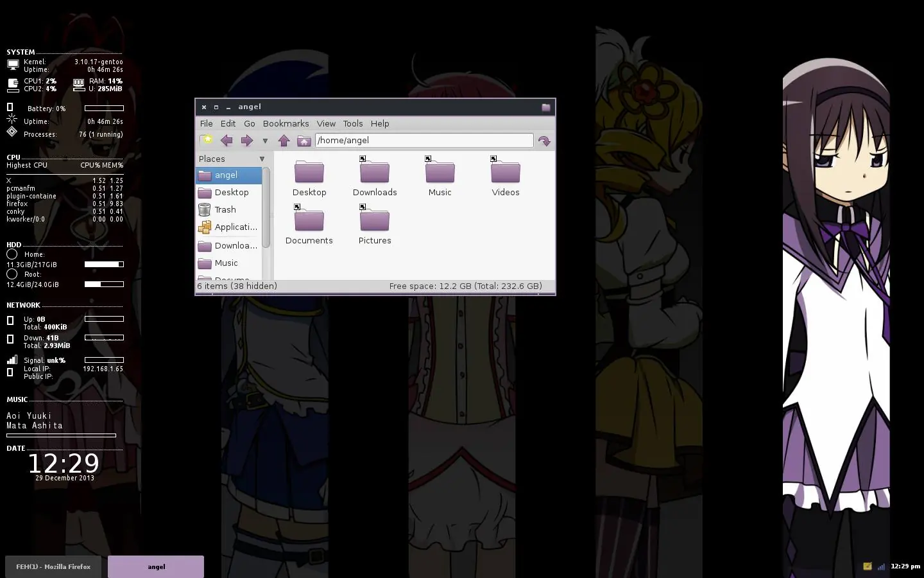Image resolution: width=924 pixels, height=578 pixels.
Task: Click the /home/angel path field
Action: tap(424, 141)
